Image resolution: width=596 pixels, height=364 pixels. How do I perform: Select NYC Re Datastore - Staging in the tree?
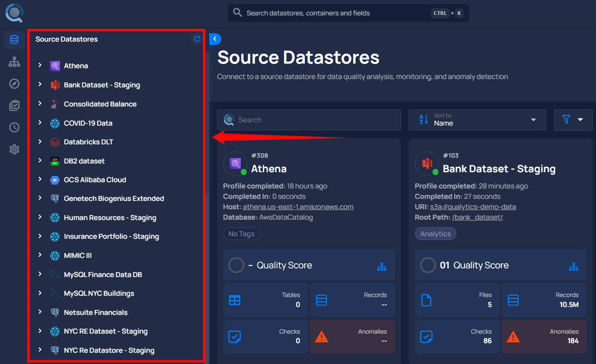(109, 350)
